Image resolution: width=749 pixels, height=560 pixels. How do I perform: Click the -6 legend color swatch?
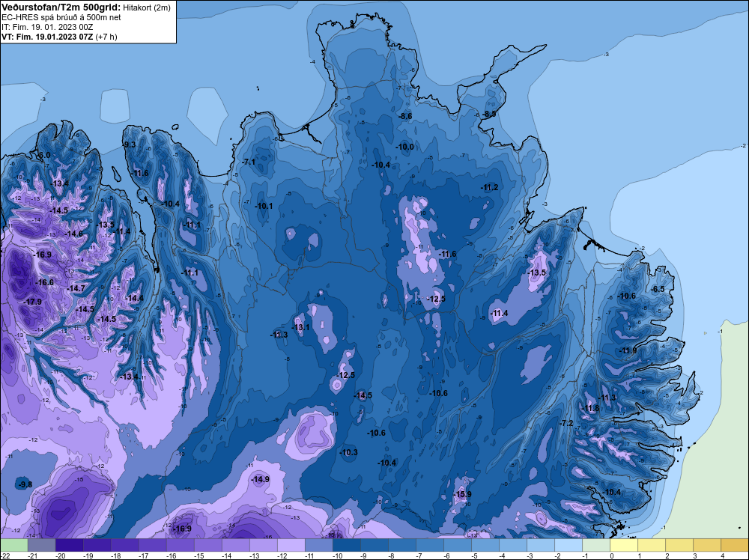[457, 545]
